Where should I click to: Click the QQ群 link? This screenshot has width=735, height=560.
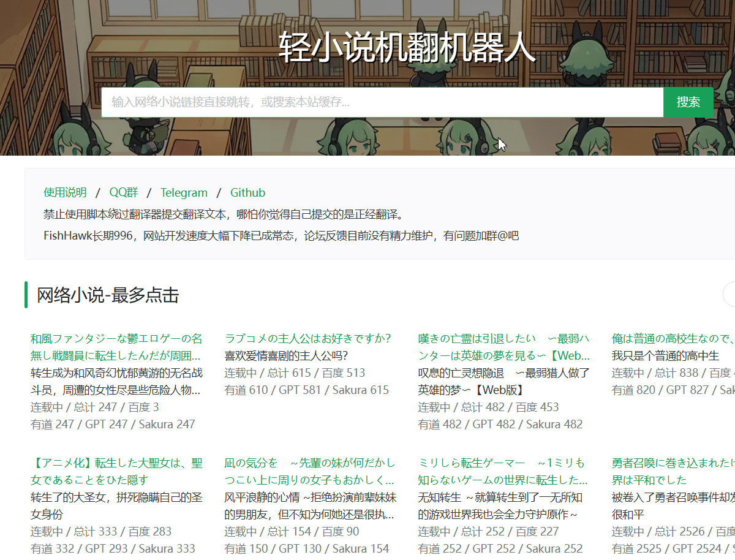tap(124, 192)
